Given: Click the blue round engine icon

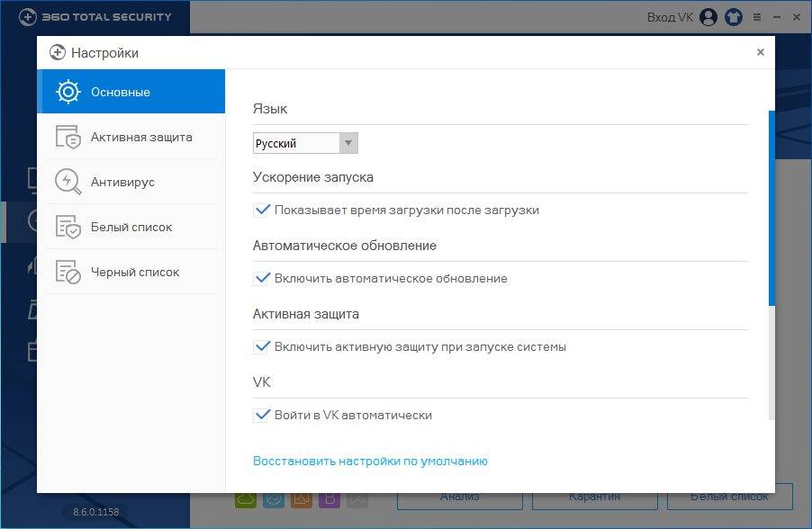Looking at the screenshot, I should (x=274, y=499).
